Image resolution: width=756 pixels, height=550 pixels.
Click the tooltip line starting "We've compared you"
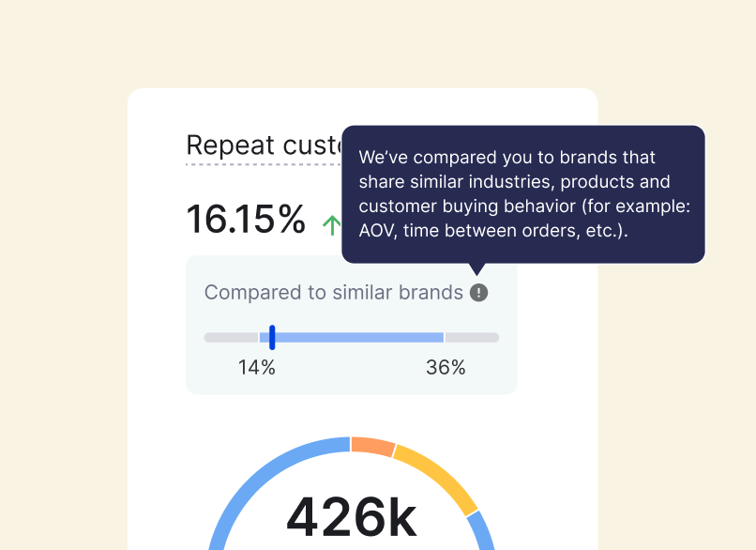(507, 157)
